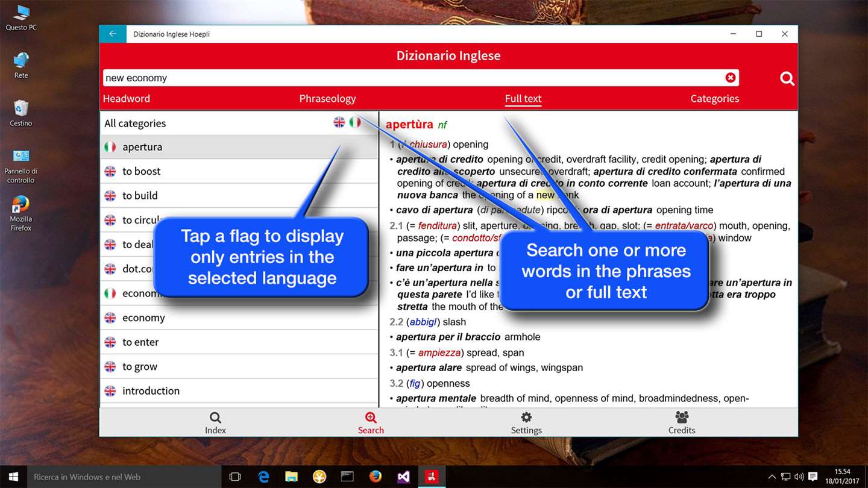Click the phrase 'apertura mentale'
Image resolution: width=868 pixels, height=488 pixels.
click(x=436, y=399)
